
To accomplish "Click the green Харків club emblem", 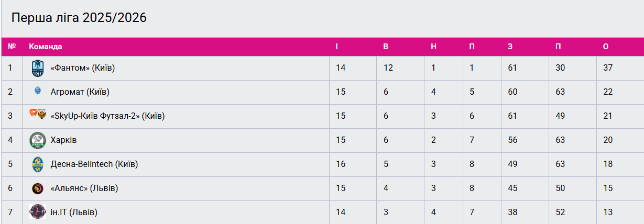I will click(x=38, y=140).
